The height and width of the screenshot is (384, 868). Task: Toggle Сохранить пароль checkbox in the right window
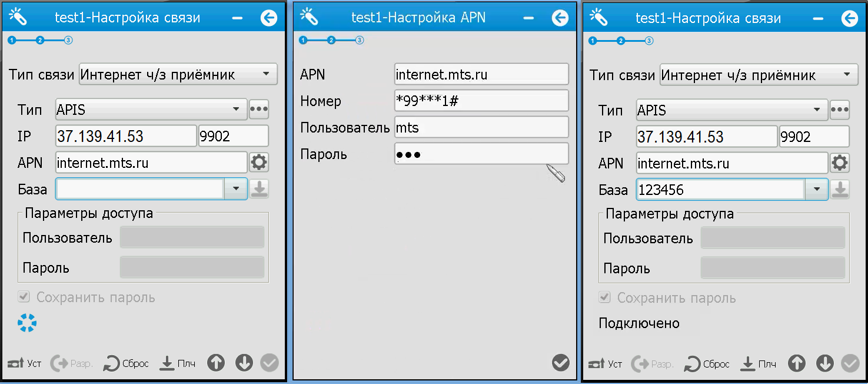click(x=604, y=297)
